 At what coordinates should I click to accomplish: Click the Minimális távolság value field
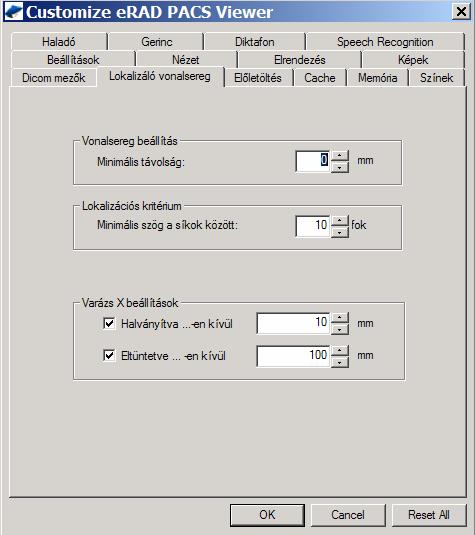click(313, 161)
